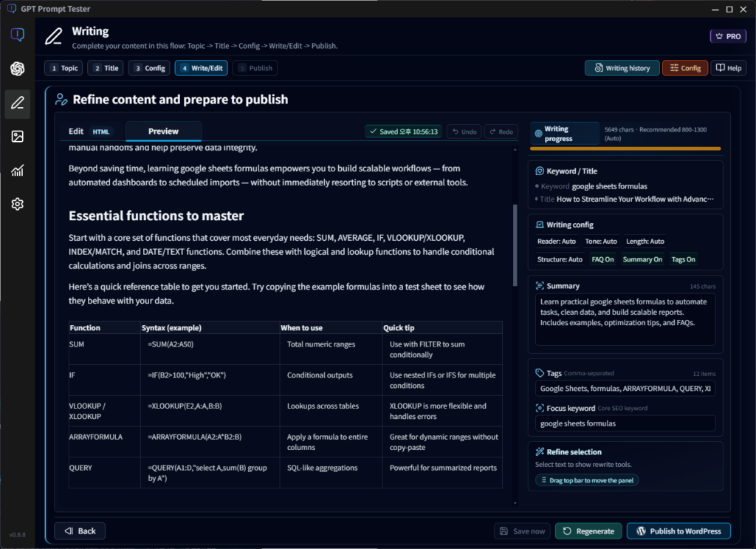Click the google sheets formulas focus keyword field
Screen dimensions: 756x549
(625, 423)
